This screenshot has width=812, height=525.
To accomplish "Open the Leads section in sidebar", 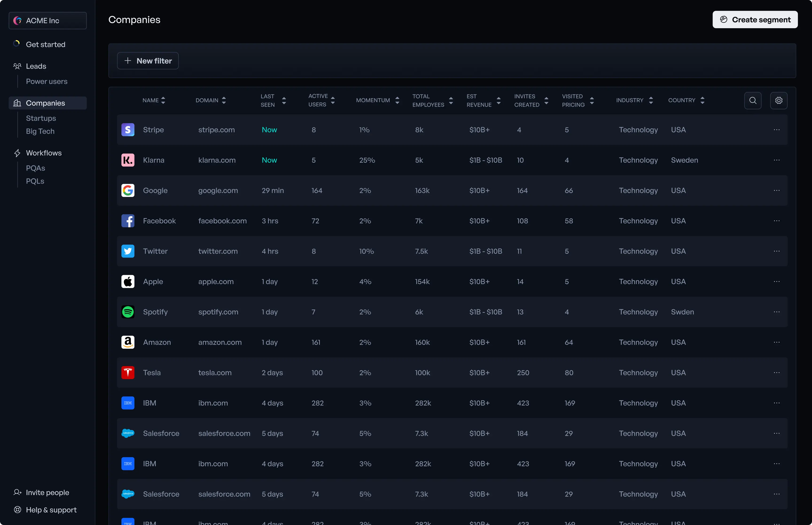I will pyautogui.click(x=36, y=66).
